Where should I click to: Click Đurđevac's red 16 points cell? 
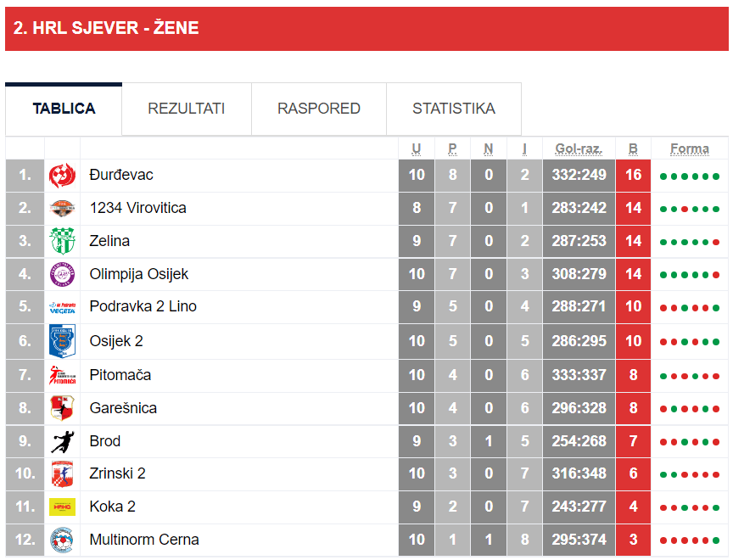[x=633, y=176]
